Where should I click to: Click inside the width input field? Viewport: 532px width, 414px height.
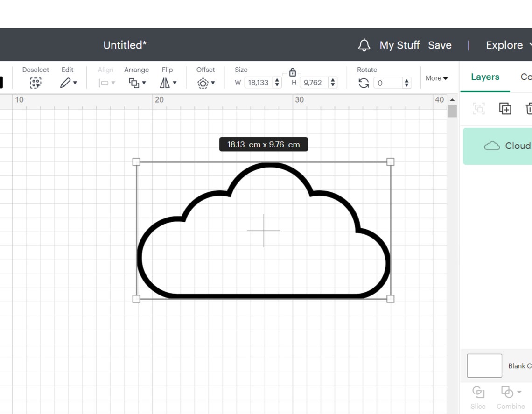pyautogui.click(x=259, y=82)
